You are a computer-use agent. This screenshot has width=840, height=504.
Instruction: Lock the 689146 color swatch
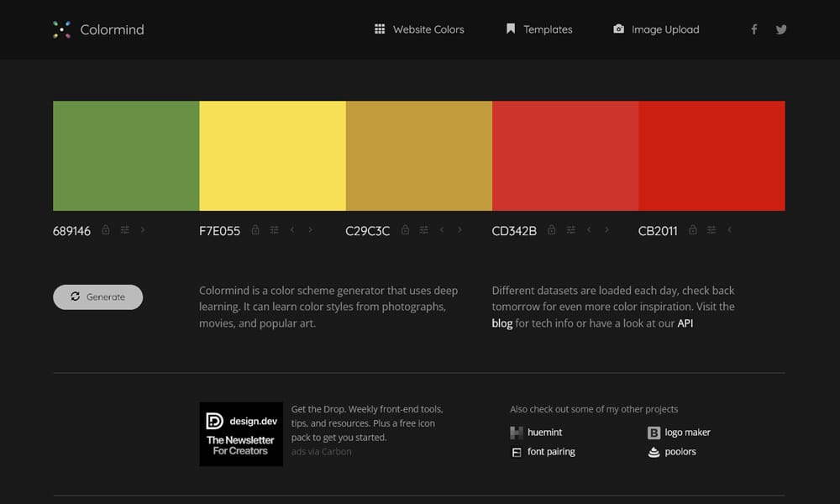(x=108, y=229)
